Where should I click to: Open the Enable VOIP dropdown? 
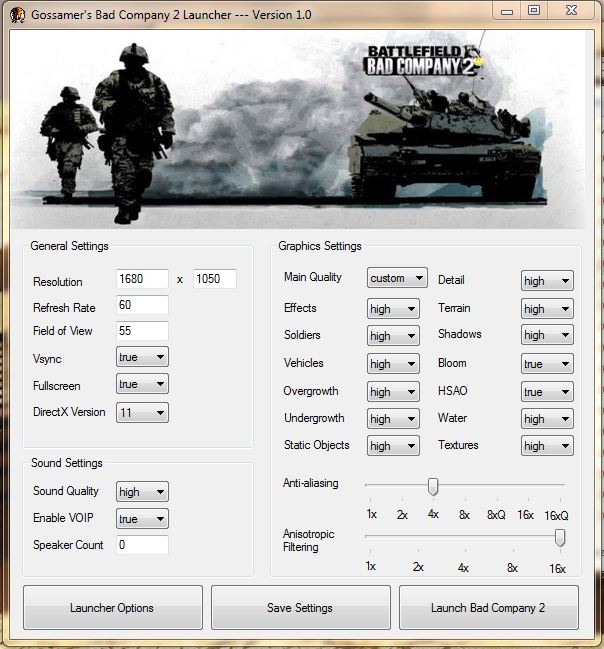point(142,519)
